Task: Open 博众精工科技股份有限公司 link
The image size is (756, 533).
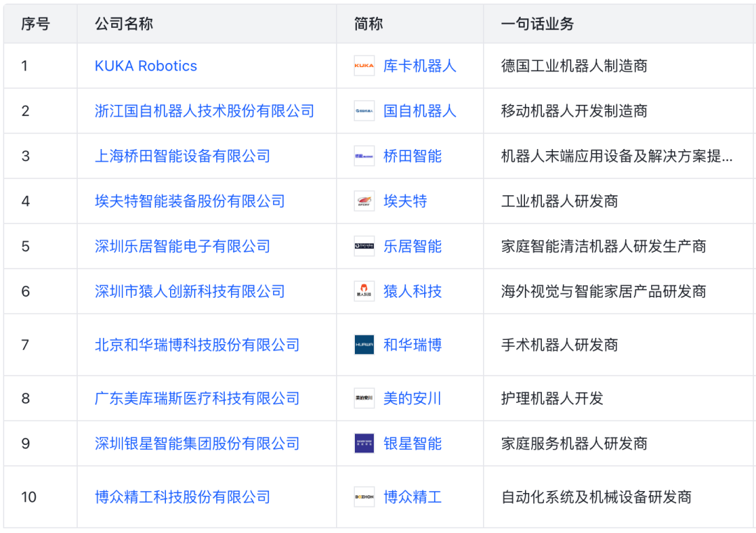Action: pos(182,497)
